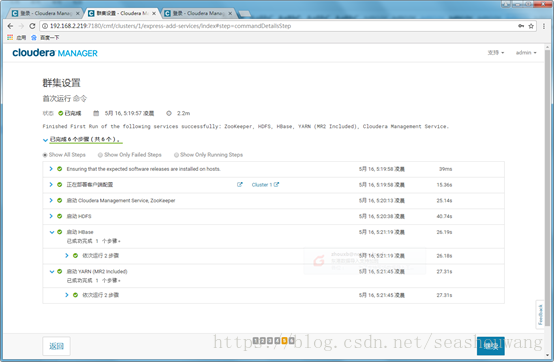Expand YARN sub-step at 5:21:45

tap(67, 295)
